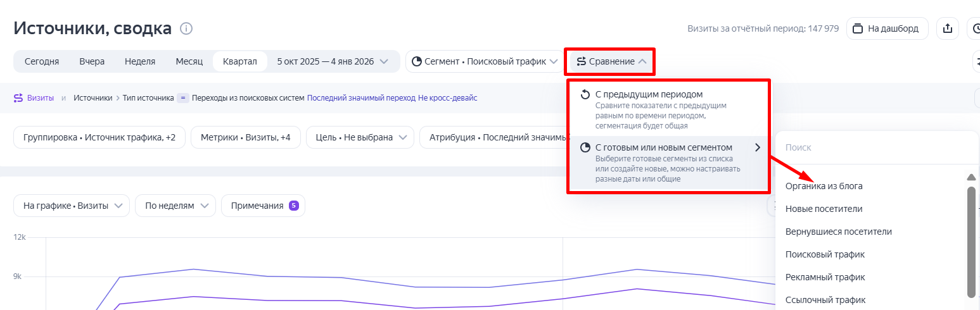Open the date range 5 окт 2025 dropdown
Image resolution: width=980 pixels, height=310 pixels.
point(333,61)
